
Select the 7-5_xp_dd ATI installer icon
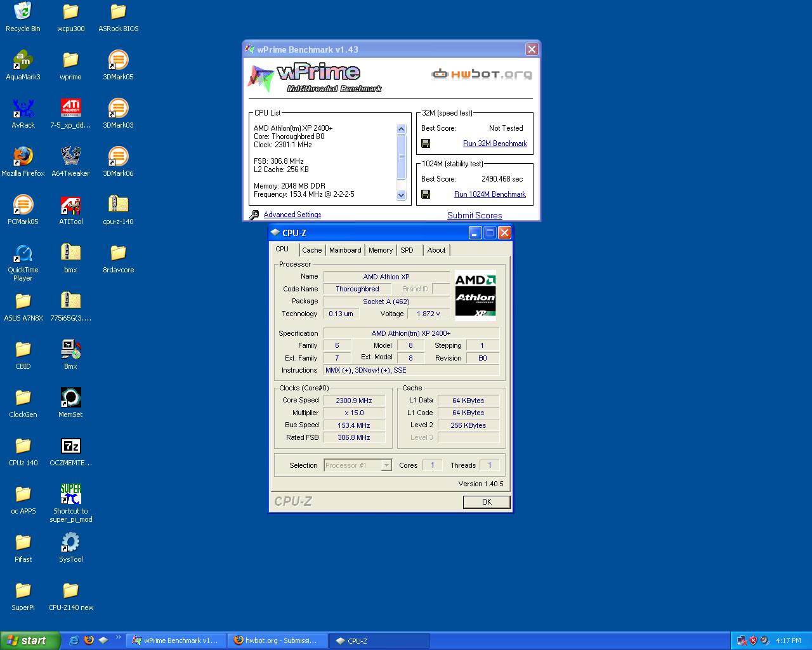tap(70, 114)
